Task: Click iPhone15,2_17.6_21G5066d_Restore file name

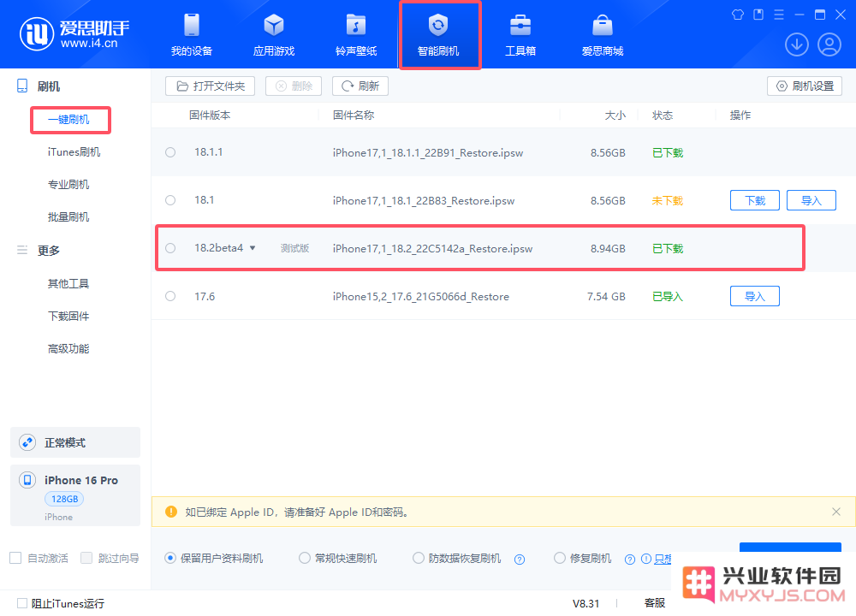Action: tap(421, 297)
